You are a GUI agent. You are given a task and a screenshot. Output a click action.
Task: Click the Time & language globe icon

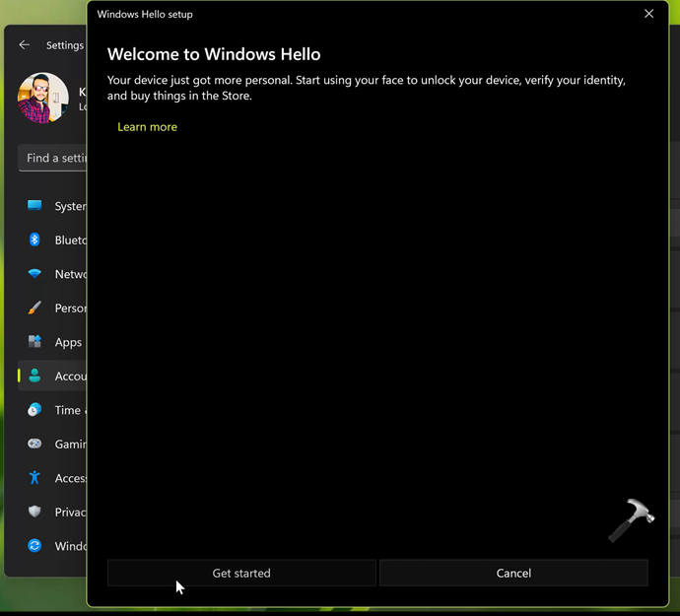point(34,410)
